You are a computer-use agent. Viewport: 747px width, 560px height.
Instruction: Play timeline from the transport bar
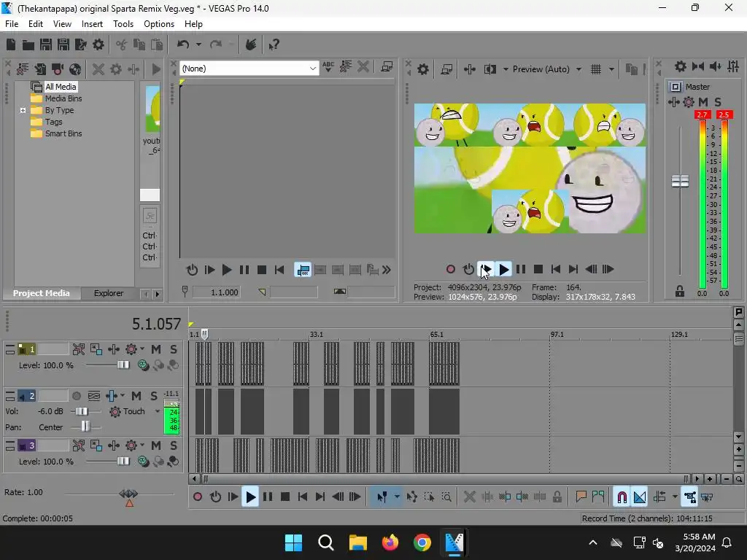(250, 497)
